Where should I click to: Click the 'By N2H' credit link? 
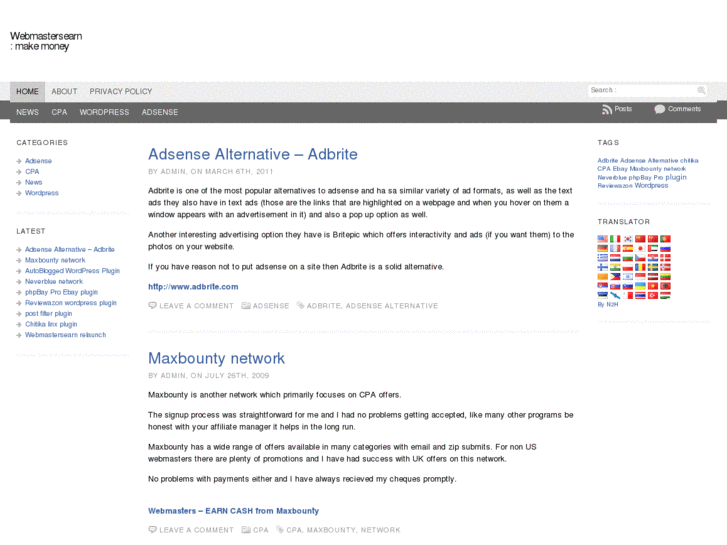(x=608, y=305)
